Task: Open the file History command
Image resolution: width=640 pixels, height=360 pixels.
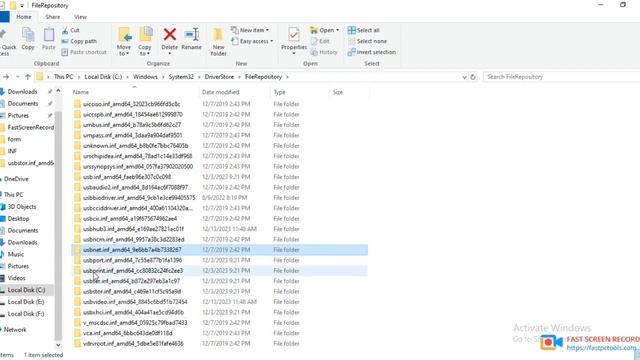Action: [324, 52]
